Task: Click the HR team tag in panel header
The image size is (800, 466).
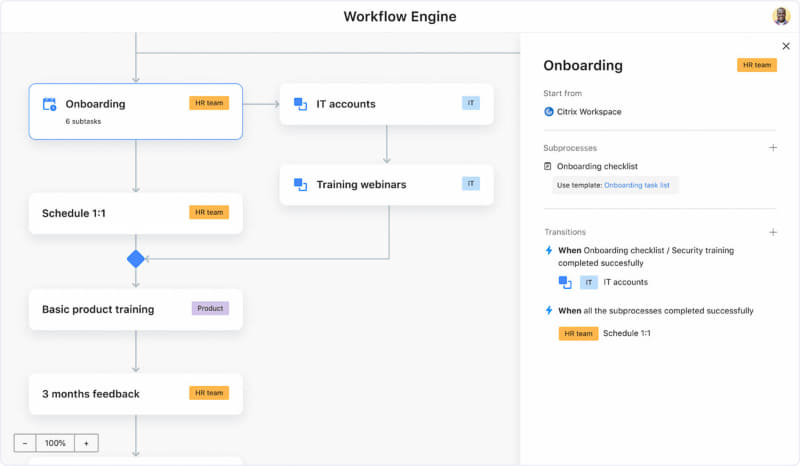Action: (x=756, y=65)
